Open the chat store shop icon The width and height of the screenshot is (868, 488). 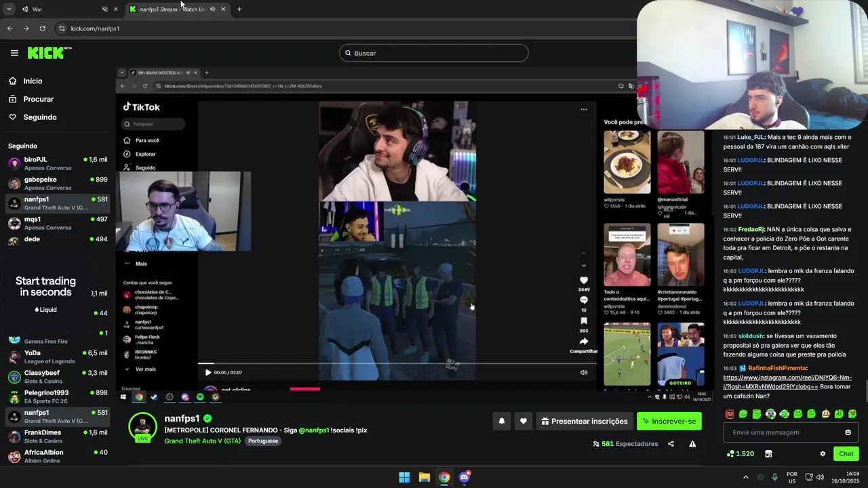pyautogui.click(x=768, y=453)
